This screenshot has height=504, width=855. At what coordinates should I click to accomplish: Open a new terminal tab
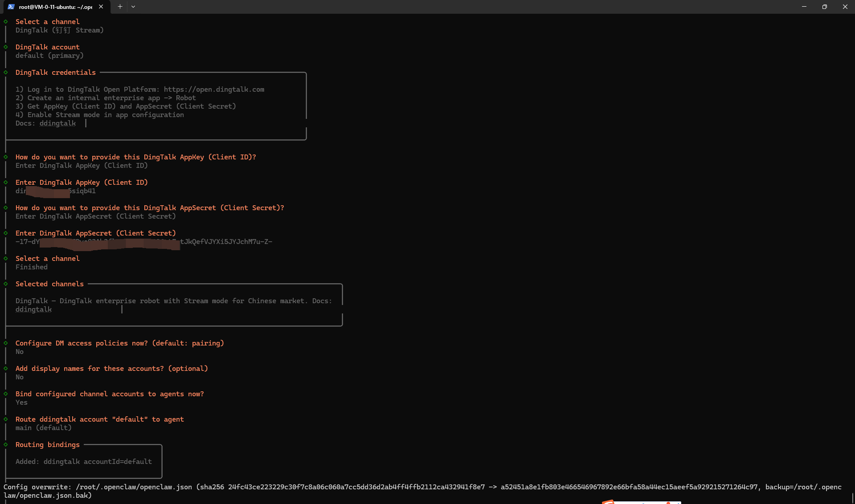[120, 7]
